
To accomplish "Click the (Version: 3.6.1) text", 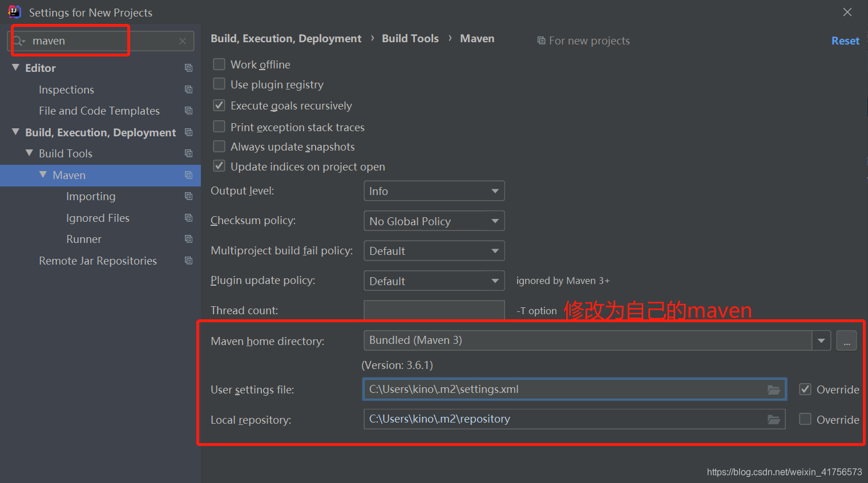I will [397, 365].
